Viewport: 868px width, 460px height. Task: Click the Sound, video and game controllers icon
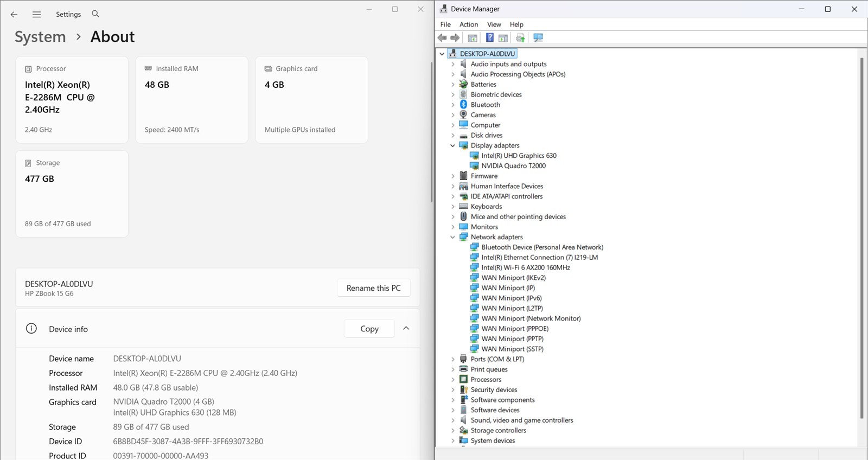point(463,420)
